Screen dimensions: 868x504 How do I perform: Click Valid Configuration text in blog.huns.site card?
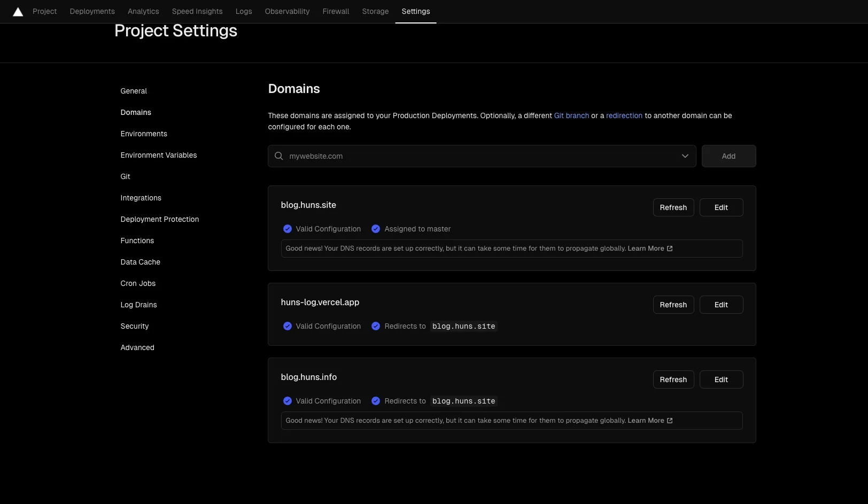[328, 229]
